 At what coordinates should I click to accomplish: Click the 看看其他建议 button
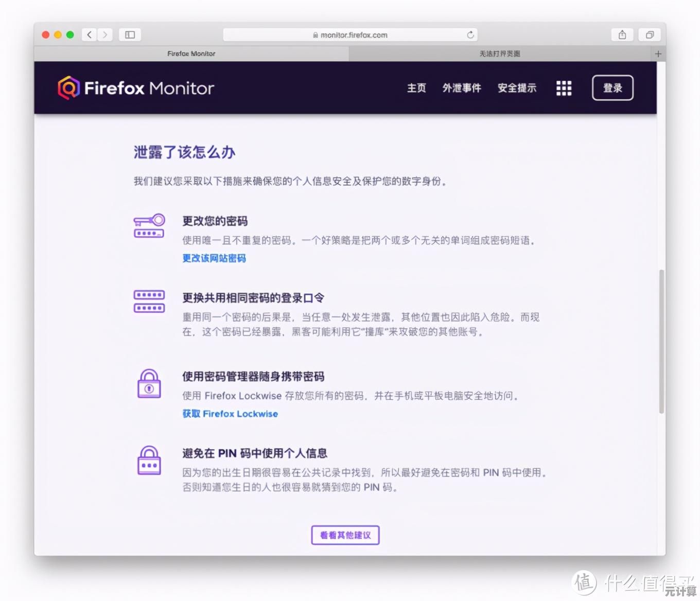tap(345, 535)
